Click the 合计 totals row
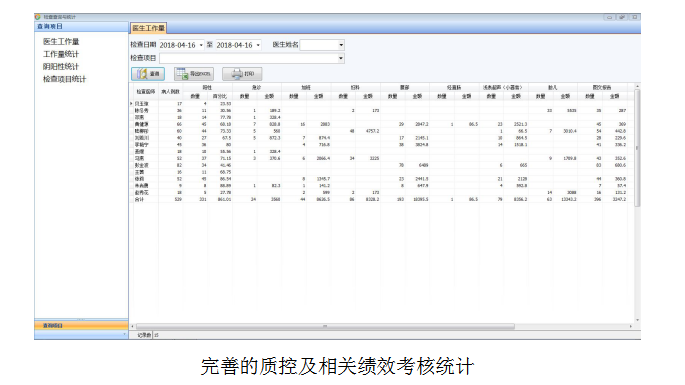Image resolution: width=685 pixels, height=385 pixels. [x=381, y=199]
